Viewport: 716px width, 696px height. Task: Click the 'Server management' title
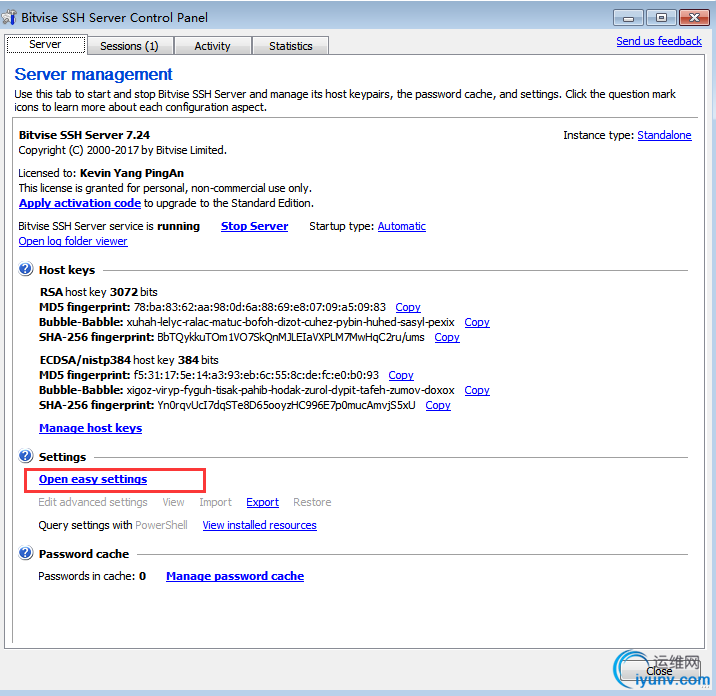(94, 74)
